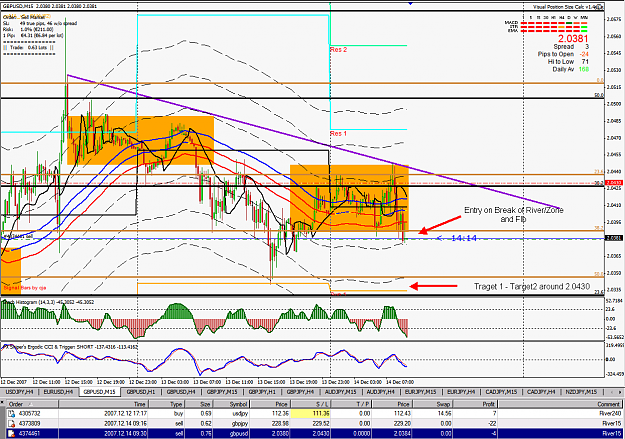The height and width of the screenshot is (439, 625).
Task: Sort trades by the Symbol column header
Action: (x=231, y=404)
